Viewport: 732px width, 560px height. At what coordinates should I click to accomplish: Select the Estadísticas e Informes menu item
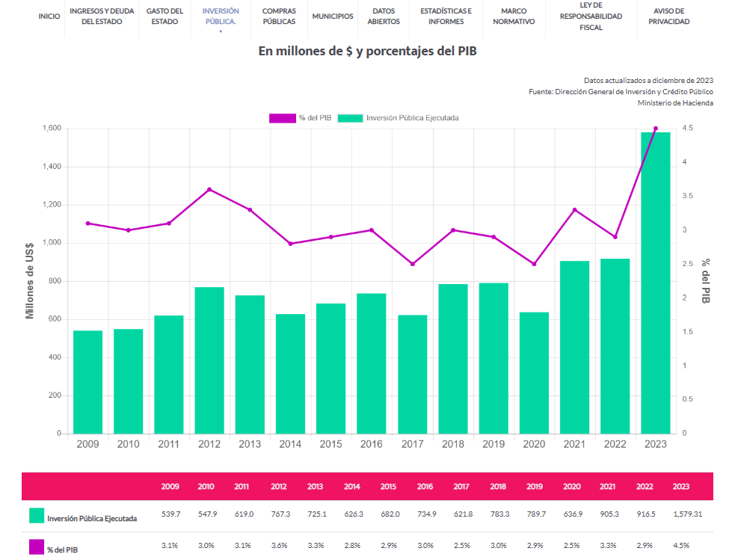pyautogui.click(x=446, y=16)
